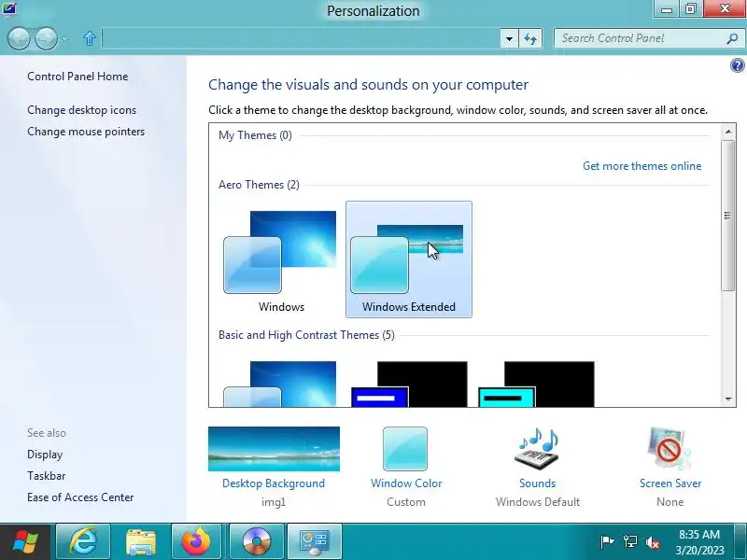Screen dimensions: 747x560
Task: Open Help with the question mark icon
Action: 737,65
